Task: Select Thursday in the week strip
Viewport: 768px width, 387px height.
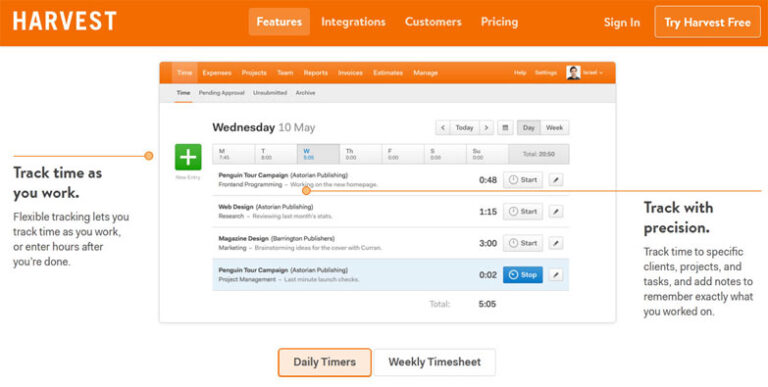Action: (360, 154)
